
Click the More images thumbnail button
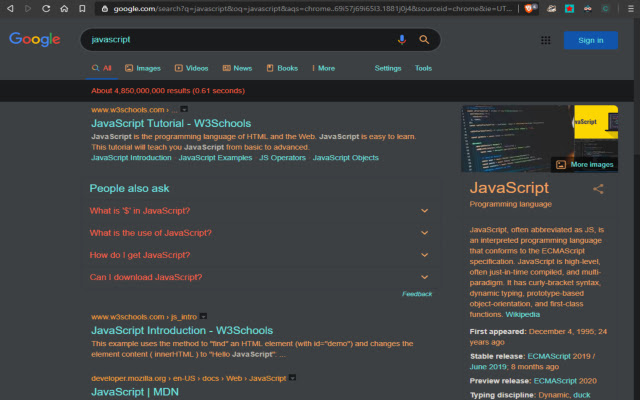[584, 164]
